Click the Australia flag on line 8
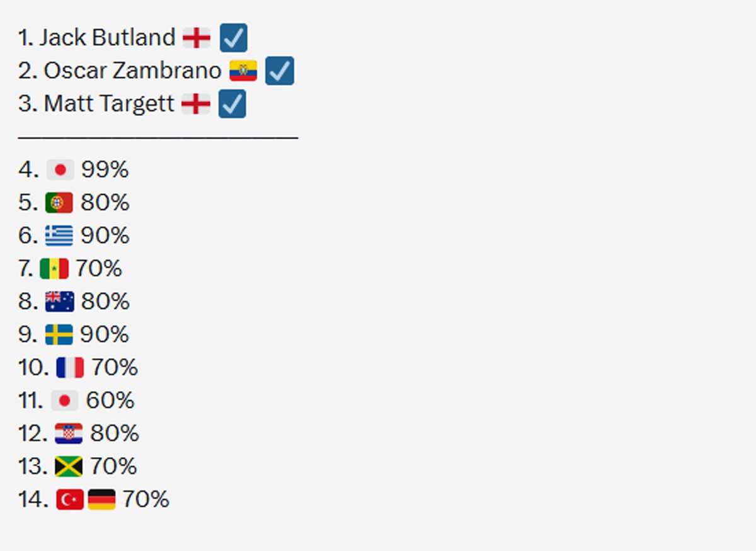756x551 pixels. click(x=60, y=302)
